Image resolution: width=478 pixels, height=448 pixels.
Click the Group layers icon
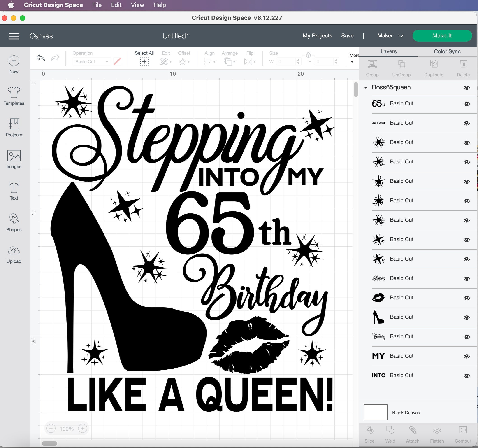372,64
